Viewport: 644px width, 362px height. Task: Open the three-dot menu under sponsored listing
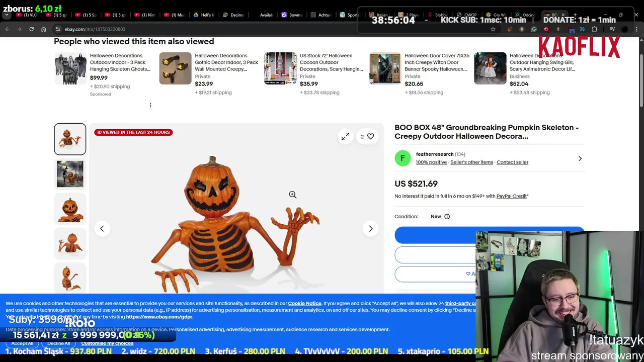point(150,105)
